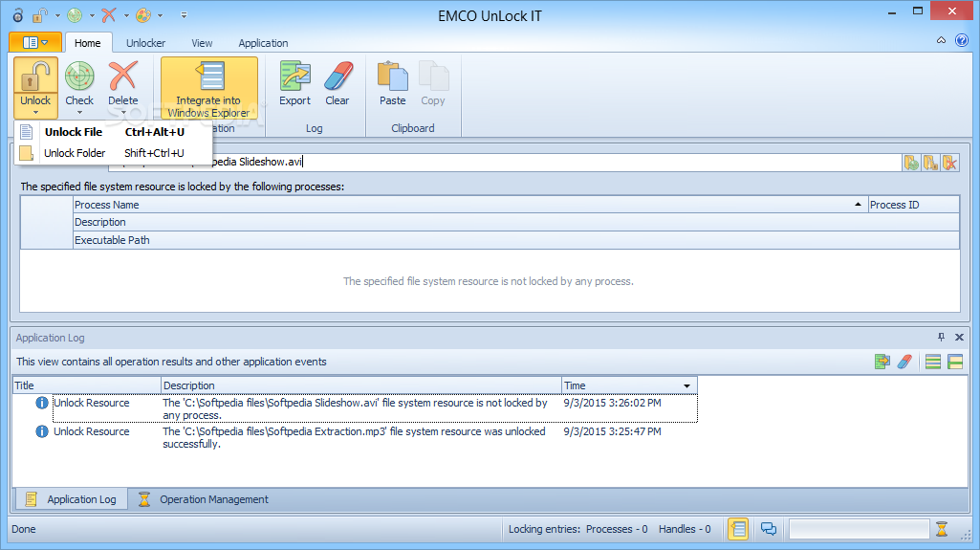Click the quick access Unlock padlock icon

click(x=40, y=15)
